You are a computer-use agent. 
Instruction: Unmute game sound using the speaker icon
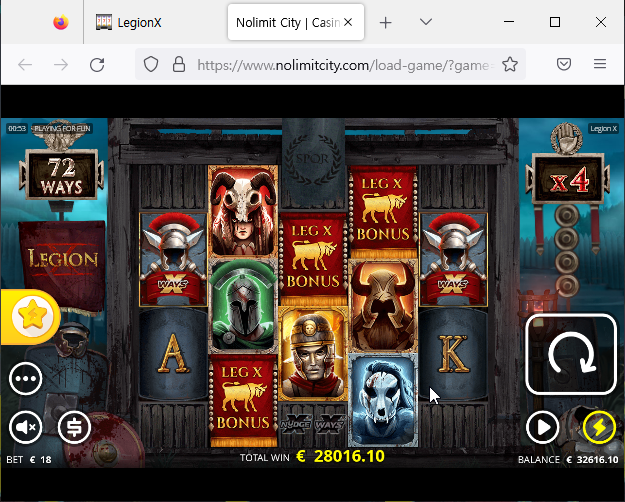[x=26, y=427]
